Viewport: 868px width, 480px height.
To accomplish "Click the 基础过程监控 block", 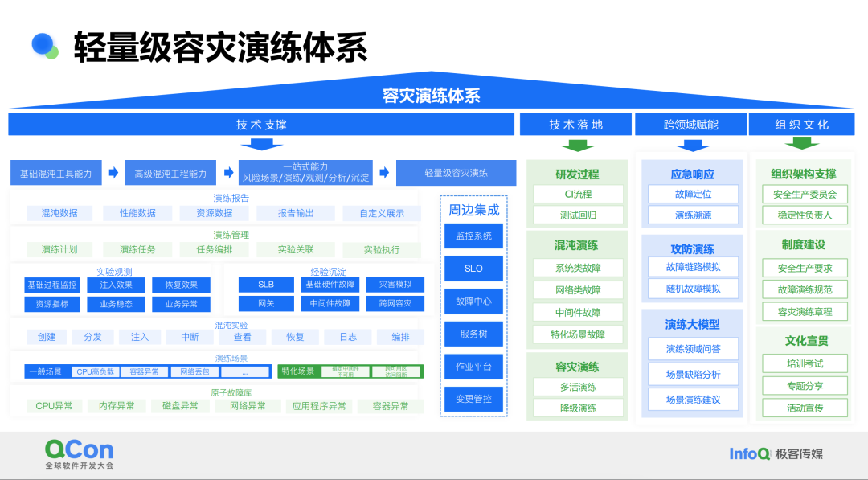I will [52, 285].
